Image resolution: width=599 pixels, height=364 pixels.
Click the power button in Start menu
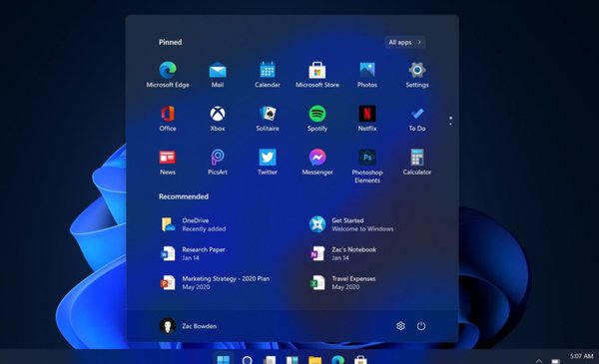421,326
